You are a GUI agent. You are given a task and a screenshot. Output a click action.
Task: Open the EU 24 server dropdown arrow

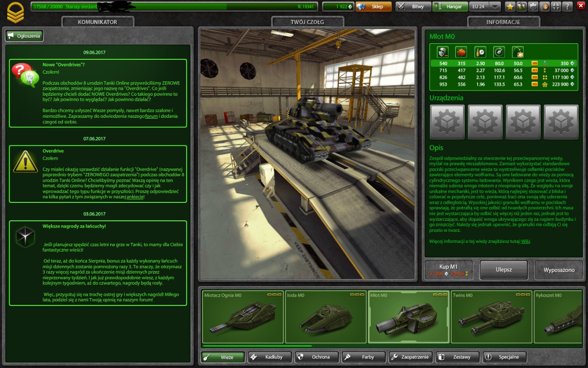pyautogui.click(x=495, y=7)
